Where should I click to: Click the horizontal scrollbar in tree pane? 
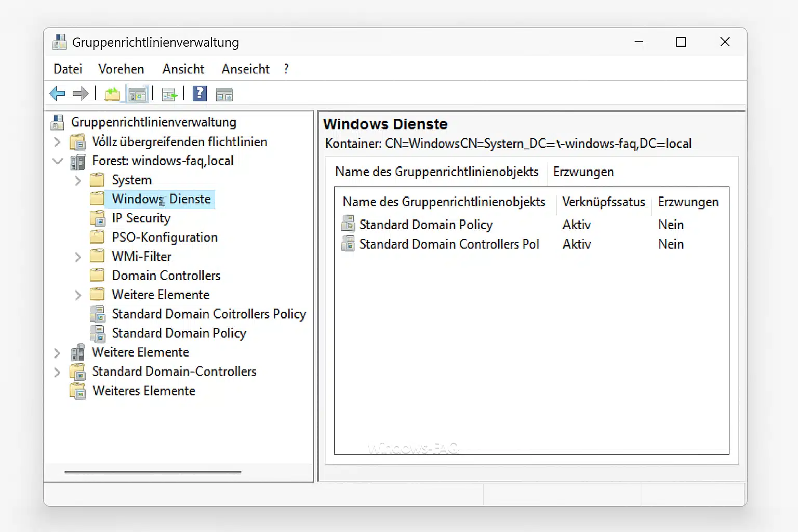tap(153, 472)
